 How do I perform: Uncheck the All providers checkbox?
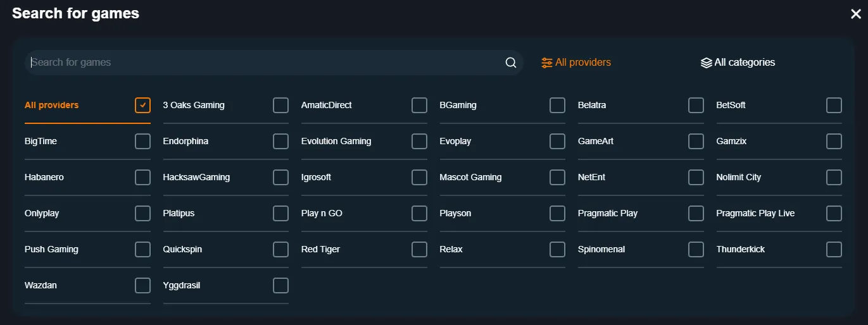(142, 105)
